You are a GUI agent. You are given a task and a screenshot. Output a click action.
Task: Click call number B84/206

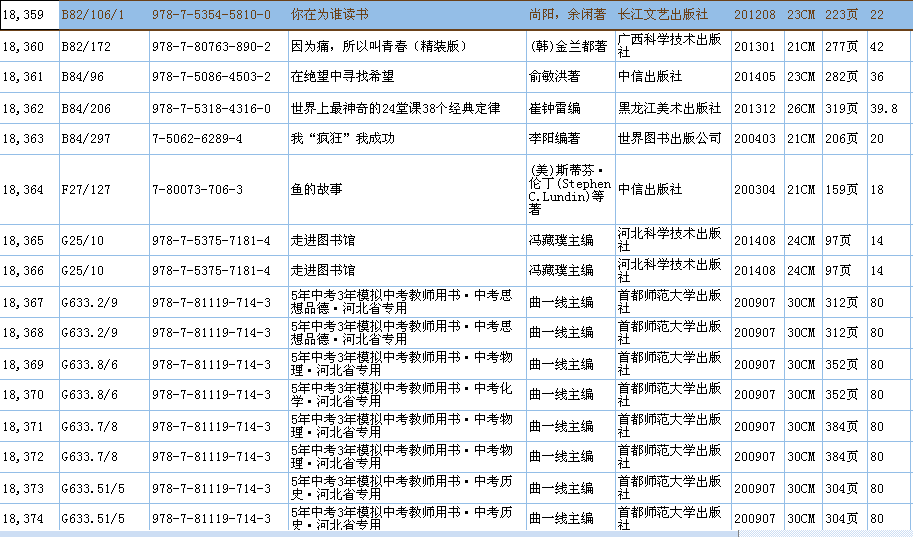tap(104, 108)
